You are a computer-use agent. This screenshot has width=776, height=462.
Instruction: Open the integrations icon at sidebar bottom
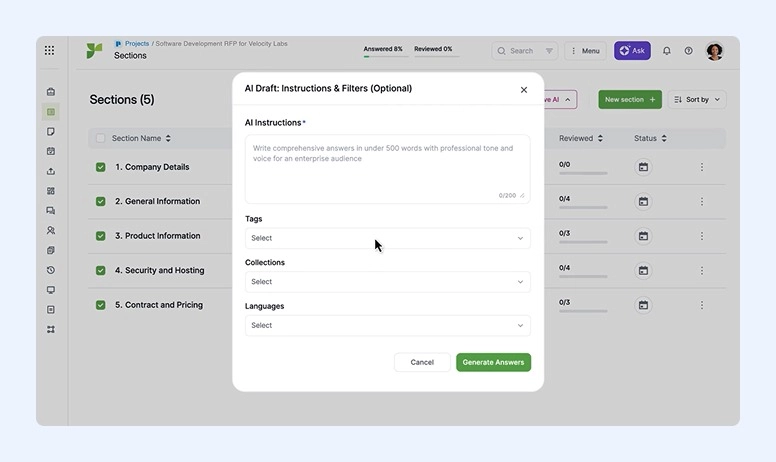(x=50, y=329)
